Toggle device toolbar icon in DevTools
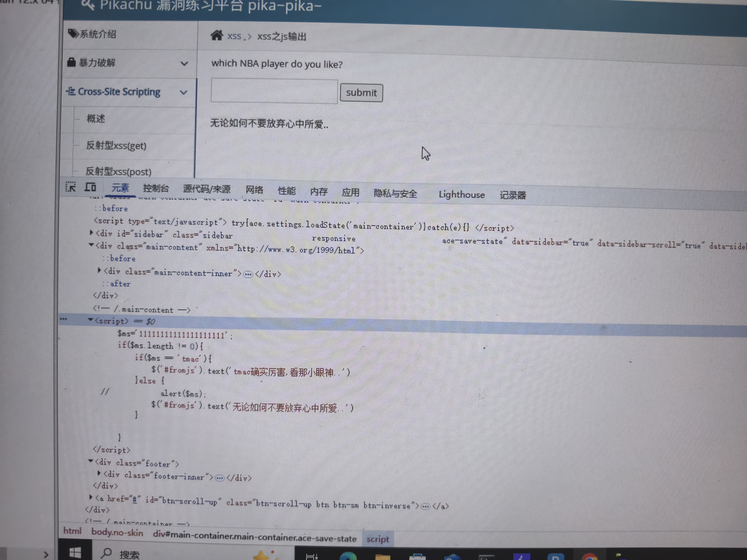 (90, 187)
